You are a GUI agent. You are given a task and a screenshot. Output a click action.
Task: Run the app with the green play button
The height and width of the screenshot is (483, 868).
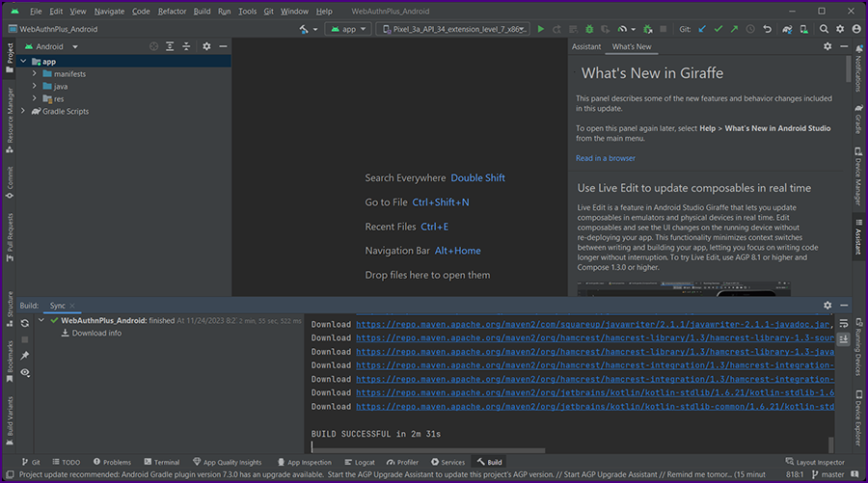pos(540,29)
